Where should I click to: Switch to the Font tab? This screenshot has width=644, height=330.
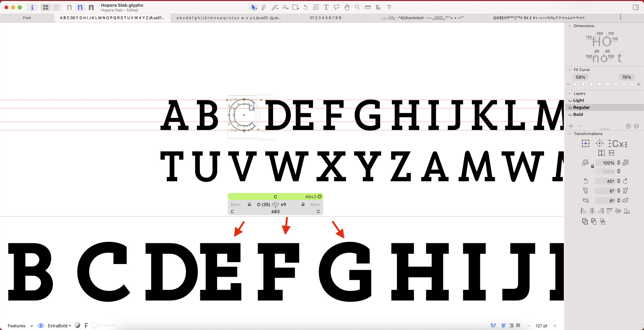click(x=27, y=18)
